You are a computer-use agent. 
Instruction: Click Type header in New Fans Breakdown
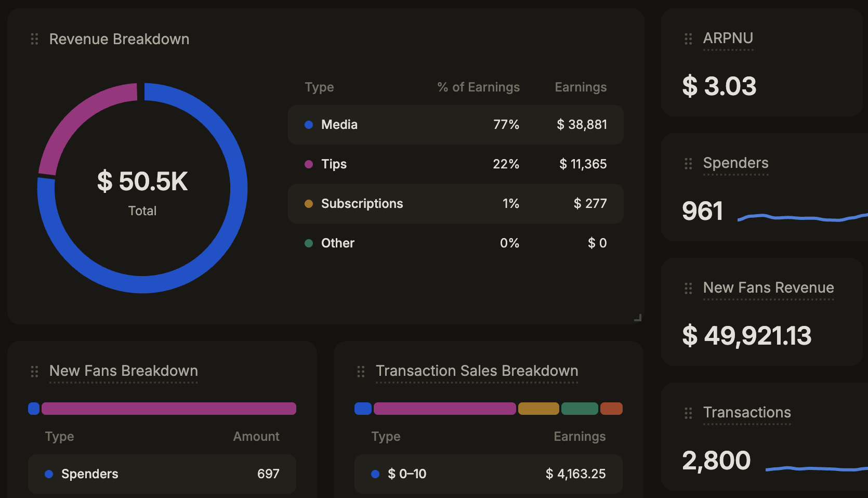click(59, 437)
